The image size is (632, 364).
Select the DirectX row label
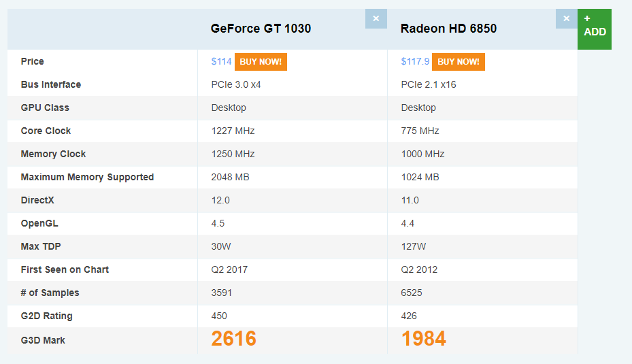coord(37,200)
